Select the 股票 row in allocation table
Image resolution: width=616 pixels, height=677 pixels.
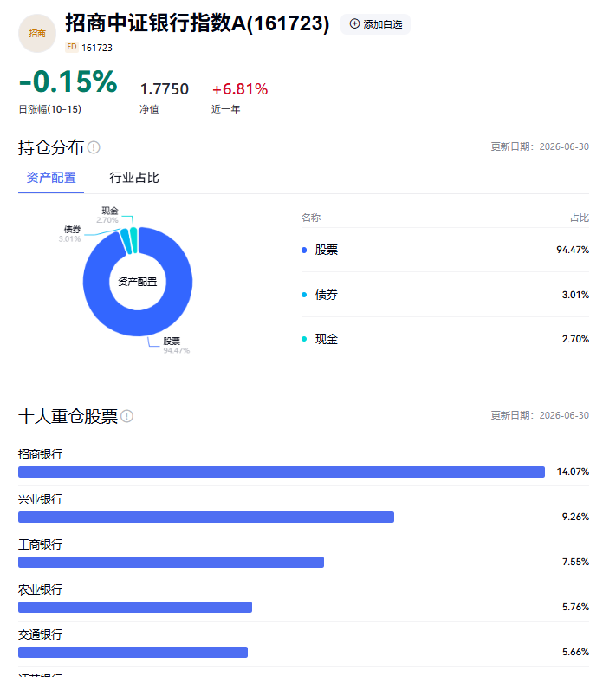tap(445, 250)
